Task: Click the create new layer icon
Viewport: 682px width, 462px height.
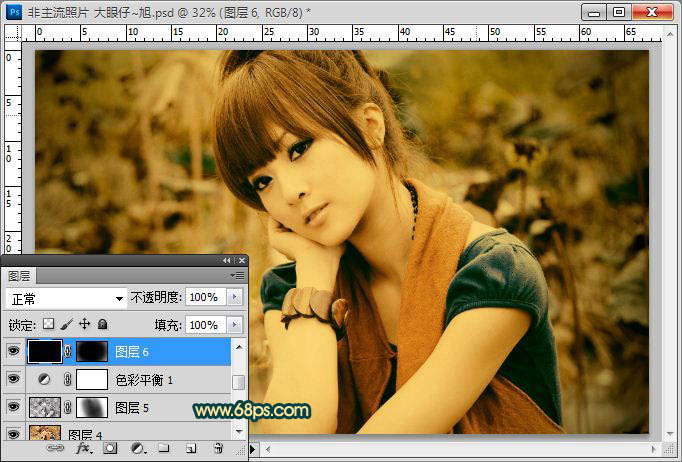Action: tap(190, 449)
